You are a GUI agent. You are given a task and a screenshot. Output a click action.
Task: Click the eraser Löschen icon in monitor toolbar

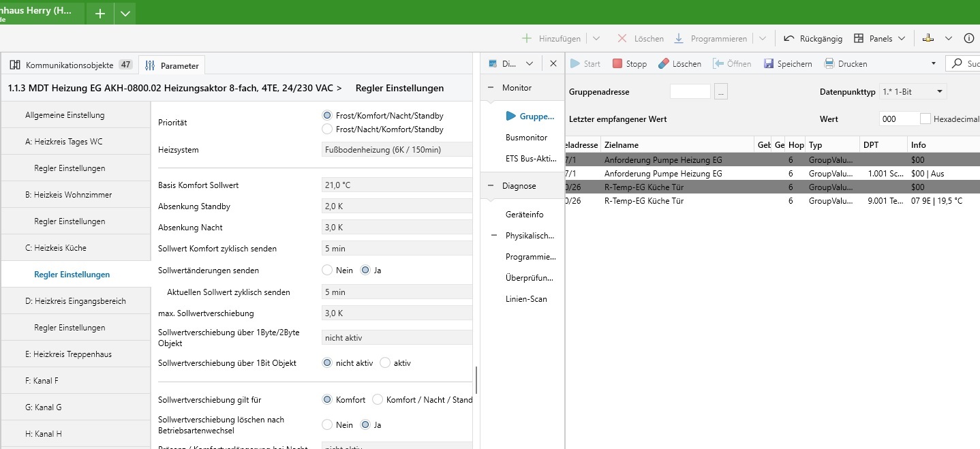coord(663,63)
